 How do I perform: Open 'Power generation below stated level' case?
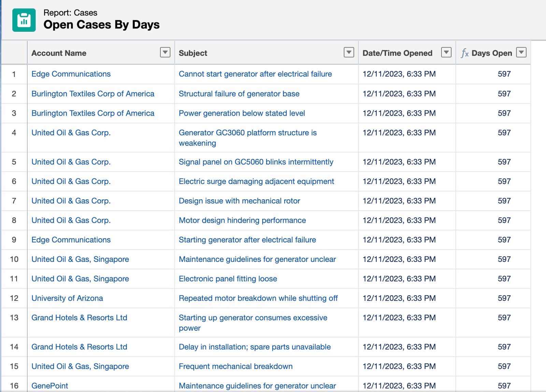point(242,113)
